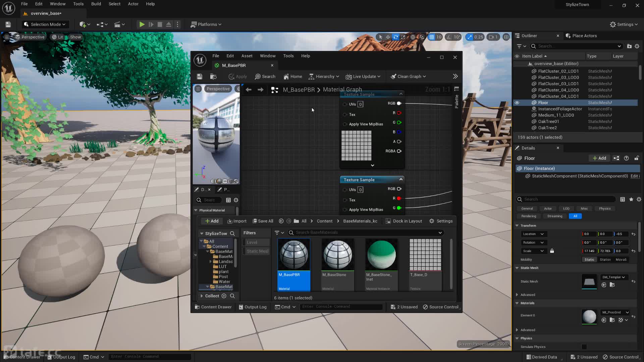Open the Build menu in main menu bar
Screen dimensions: 644x362
[x=96, y=4]
